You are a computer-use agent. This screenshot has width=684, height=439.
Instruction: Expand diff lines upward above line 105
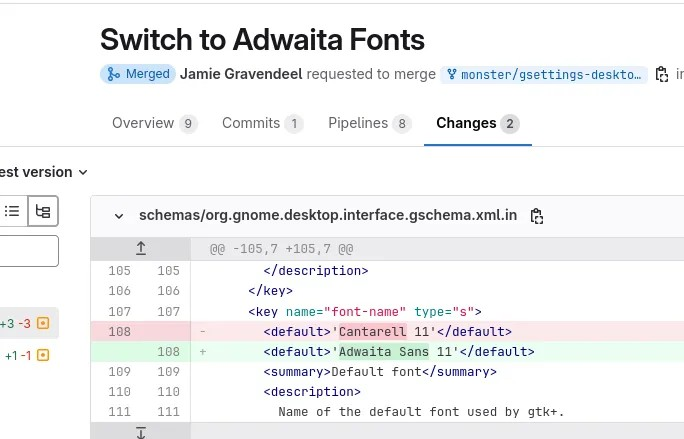[x=140, y=249]
